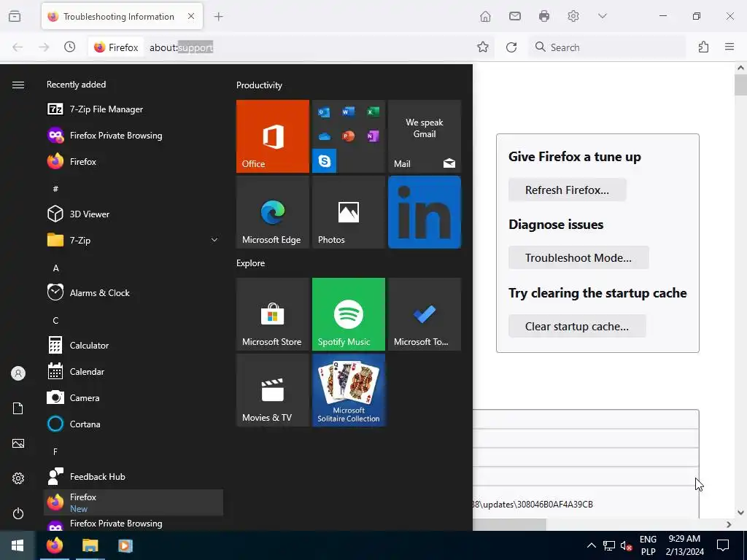The height and width of the screenshot is (560, 747).
Task: Click the page vertical scrollbar
Action: click(740, 290)
